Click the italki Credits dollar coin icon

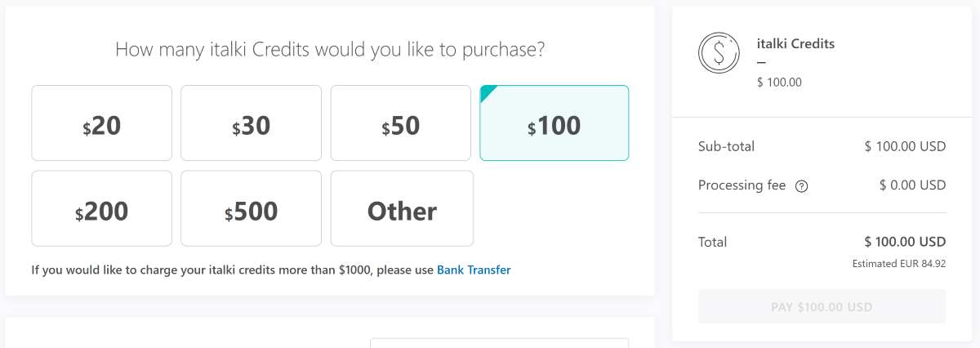coord(718,53)
